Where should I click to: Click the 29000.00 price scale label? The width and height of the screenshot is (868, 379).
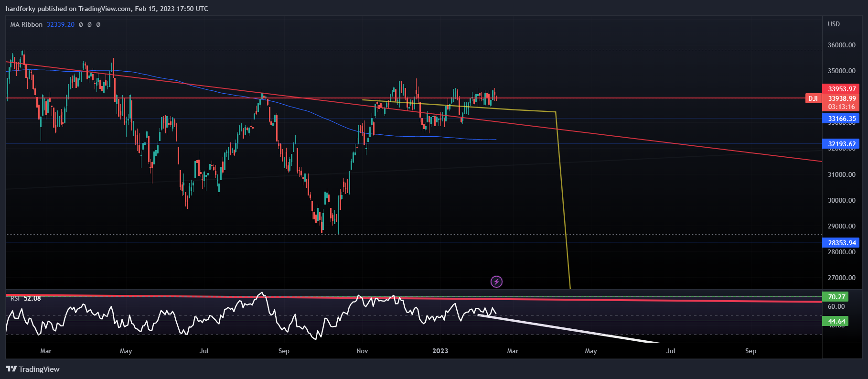[842, 226]
